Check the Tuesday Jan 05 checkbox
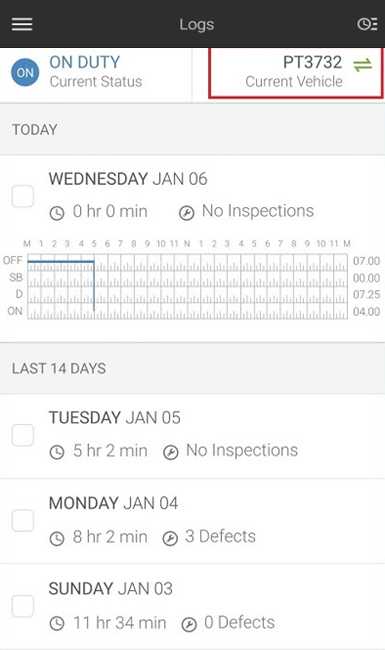Image resolution: width=385 pixels, height=650 pixels. [23, 435]
